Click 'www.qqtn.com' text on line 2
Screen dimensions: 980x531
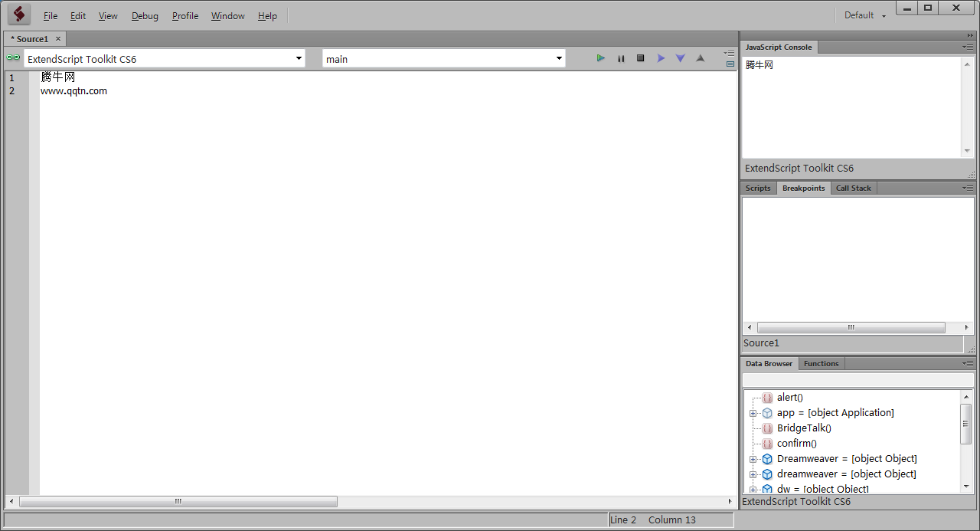[x=73, y=91]
